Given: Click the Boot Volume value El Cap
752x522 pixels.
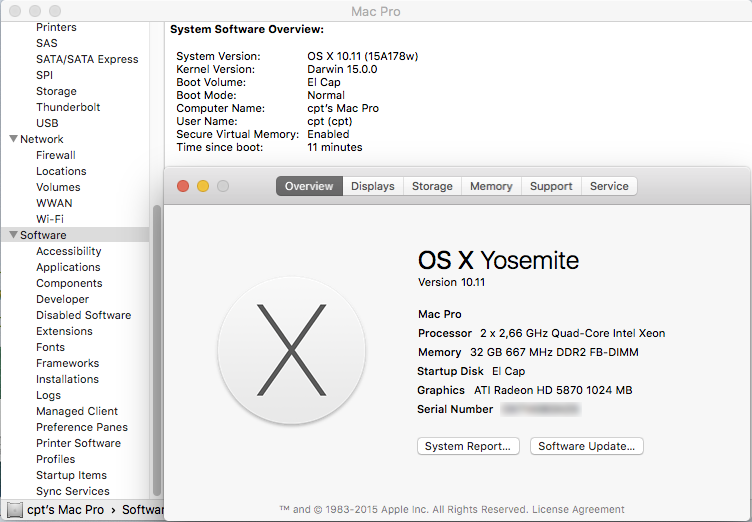Looking at the screenshot, I should click(324, 82).
